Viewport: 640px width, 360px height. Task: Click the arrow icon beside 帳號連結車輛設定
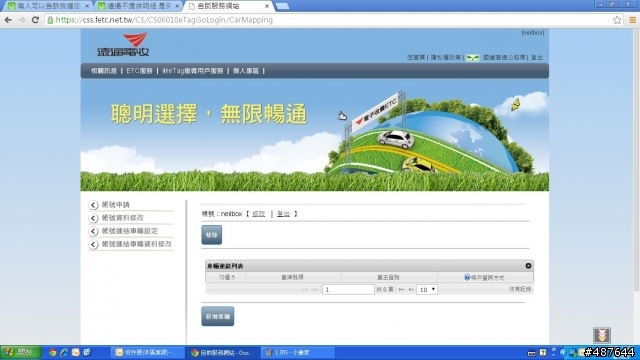(x=93, y=231)
